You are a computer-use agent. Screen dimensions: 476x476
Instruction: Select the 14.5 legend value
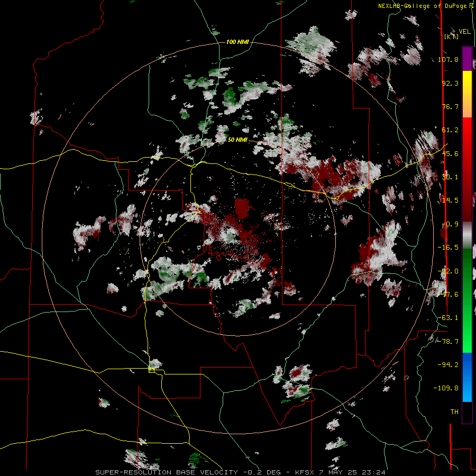coord(450,200)
